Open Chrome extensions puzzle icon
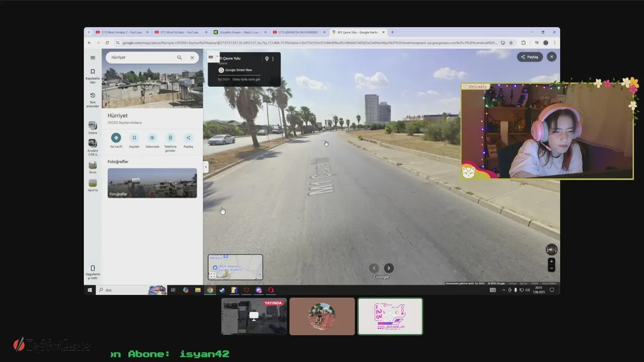The height and width of the screenshot is (362, 644). pos(523,43)
